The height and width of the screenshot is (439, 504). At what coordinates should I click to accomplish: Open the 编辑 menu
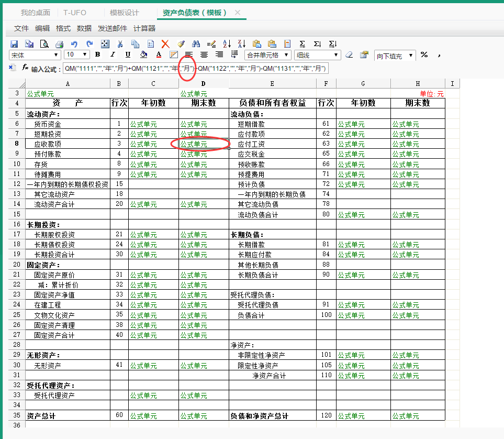pyautogui.click(x=42, y=28)
